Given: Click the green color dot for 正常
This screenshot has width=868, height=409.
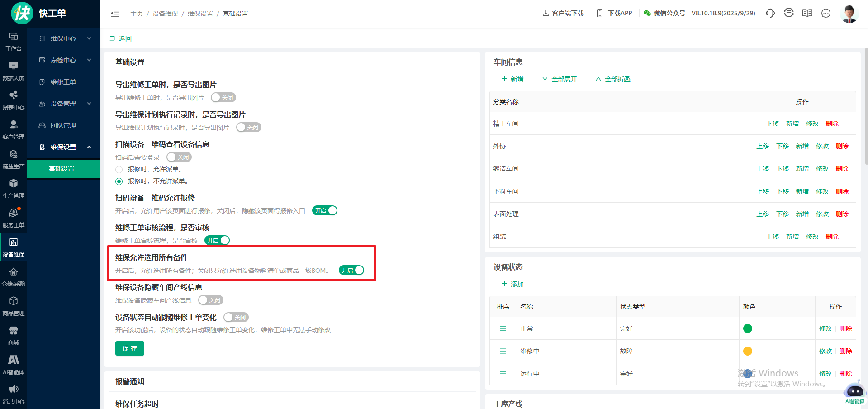Looking at the screenshot, I should pos(748,328).
